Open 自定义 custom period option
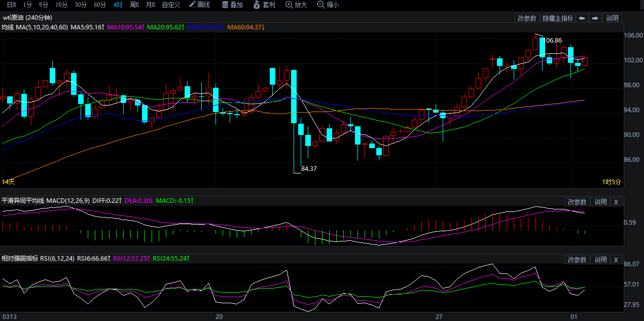The width and height of the screenshot is (644, 321). pos(171,5)
